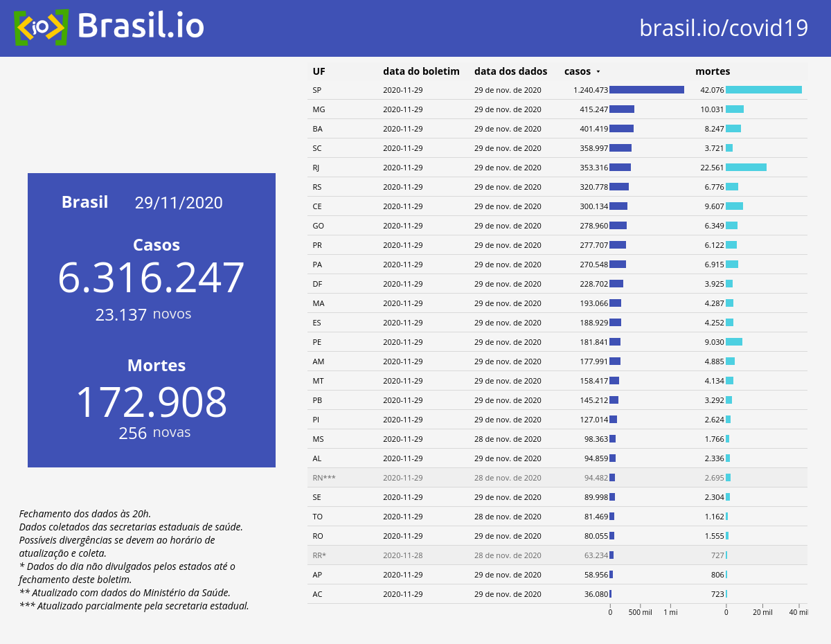Click the mortes column header
Screen dimensions: 831x644
pos(713,71)
